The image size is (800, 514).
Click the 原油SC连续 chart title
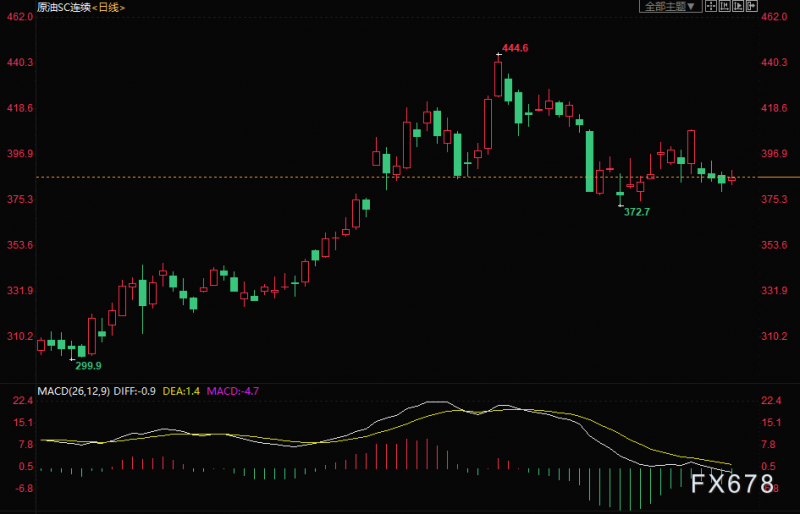tap(64, 7)
